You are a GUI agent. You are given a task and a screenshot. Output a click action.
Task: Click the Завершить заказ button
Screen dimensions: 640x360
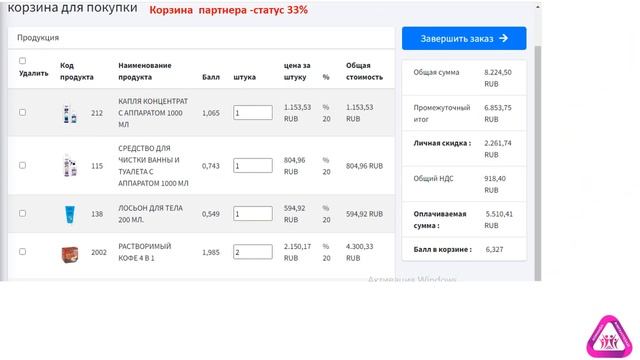click(x=464, y=38)
